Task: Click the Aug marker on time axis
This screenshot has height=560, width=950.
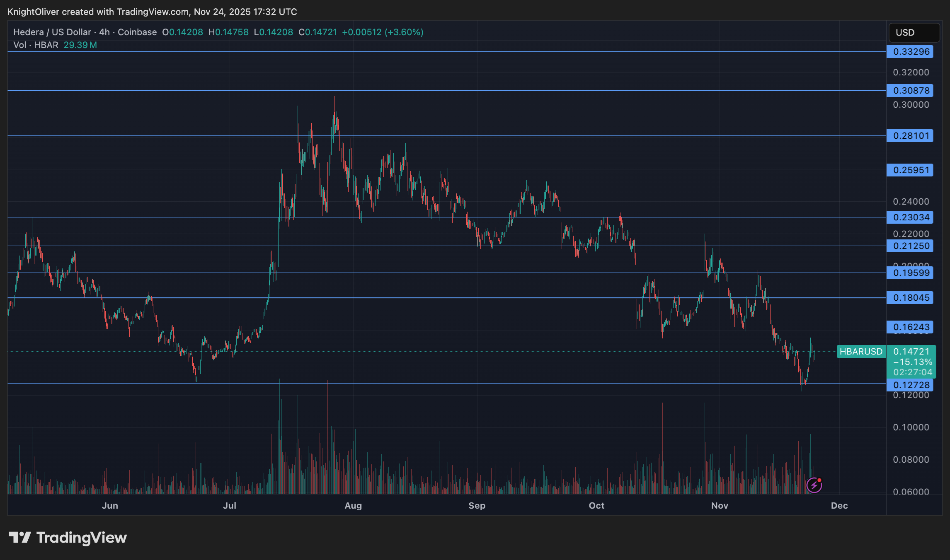Action: click(x=353, y=506)
